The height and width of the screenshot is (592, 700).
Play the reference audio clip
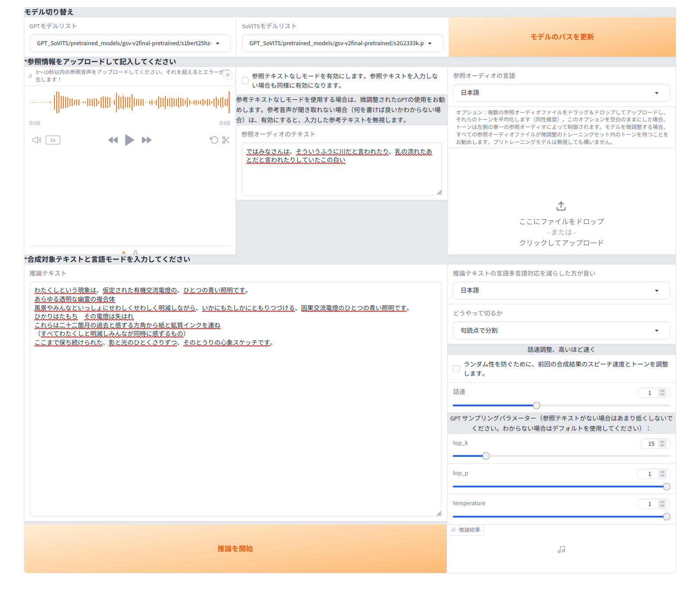click(129, 140)
